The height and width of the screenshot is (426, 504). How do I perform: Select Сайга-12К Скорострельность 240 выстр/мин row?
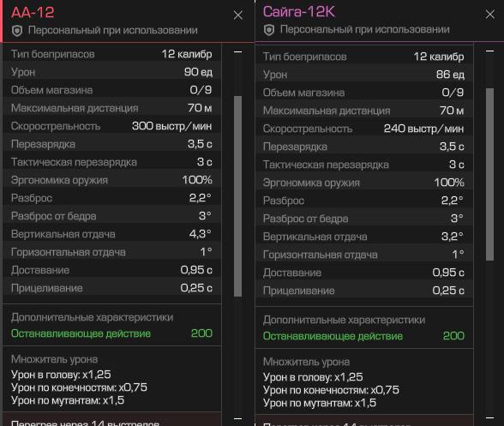tap(363, 129)
